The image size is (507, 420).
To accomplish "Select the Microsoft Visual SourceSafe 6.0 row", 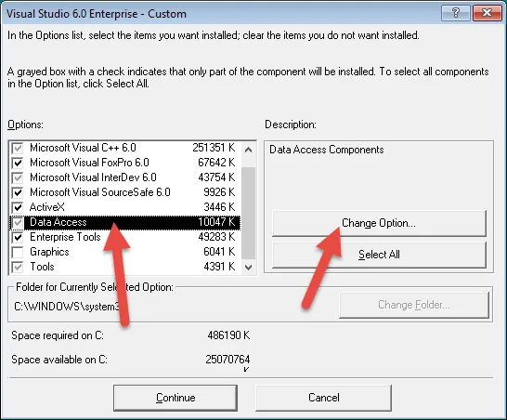I will [125, 192].
